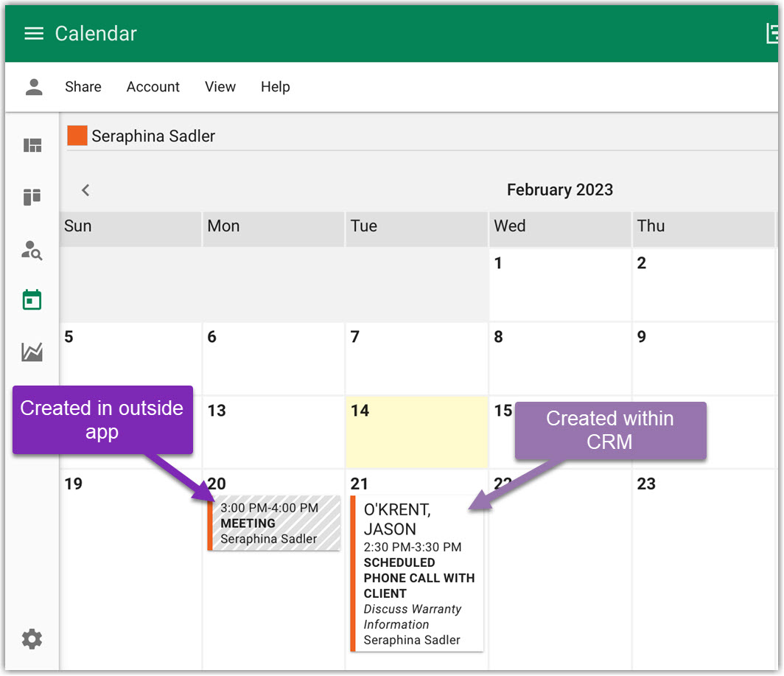This screenshot has height=676, width=784.
Task: Click the user profile icon
Action: click(x=34, y=87)
